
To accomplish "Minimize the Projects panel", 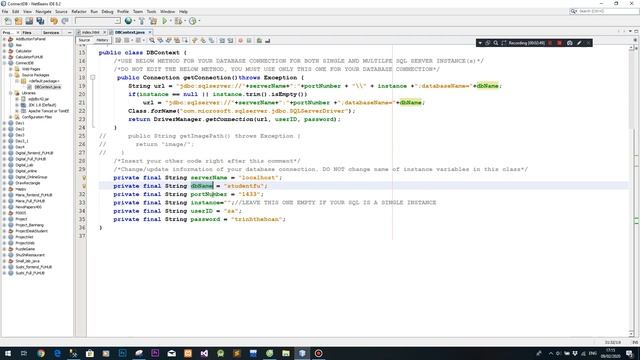I will [69, 32].
